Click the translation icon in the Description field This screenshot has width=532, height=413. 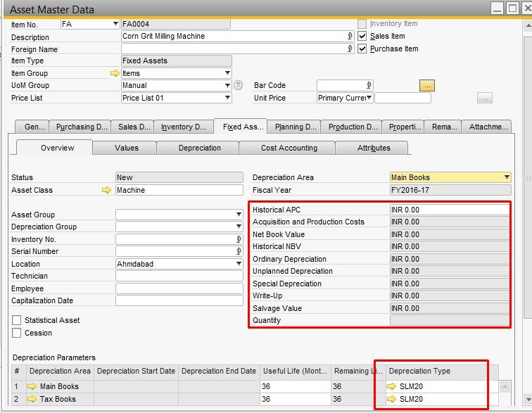tap(350, 36)
